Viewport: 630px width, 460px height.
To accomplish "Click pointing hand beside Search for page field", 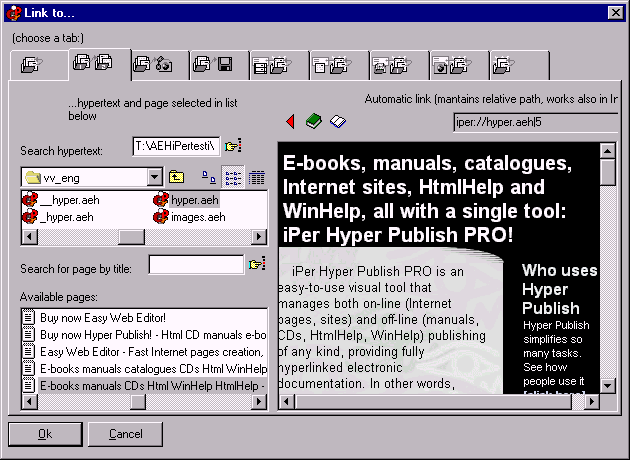I will 257,264.
